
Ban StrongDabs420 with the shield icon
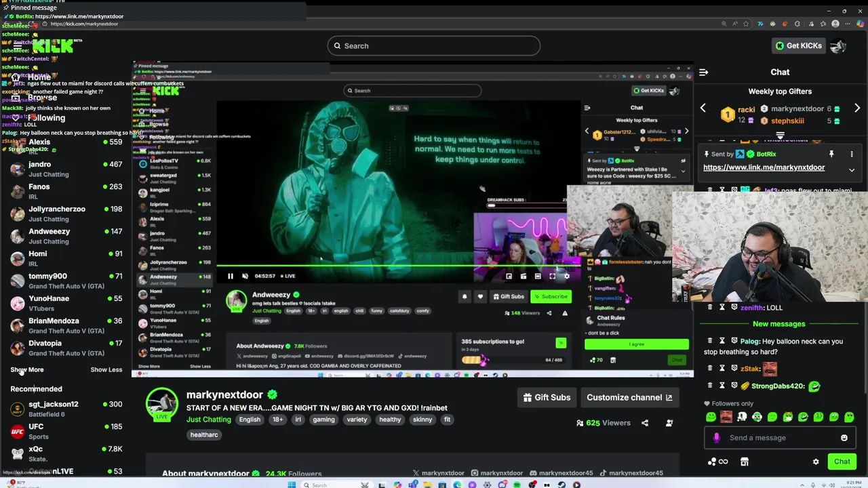tap(734, 386)
